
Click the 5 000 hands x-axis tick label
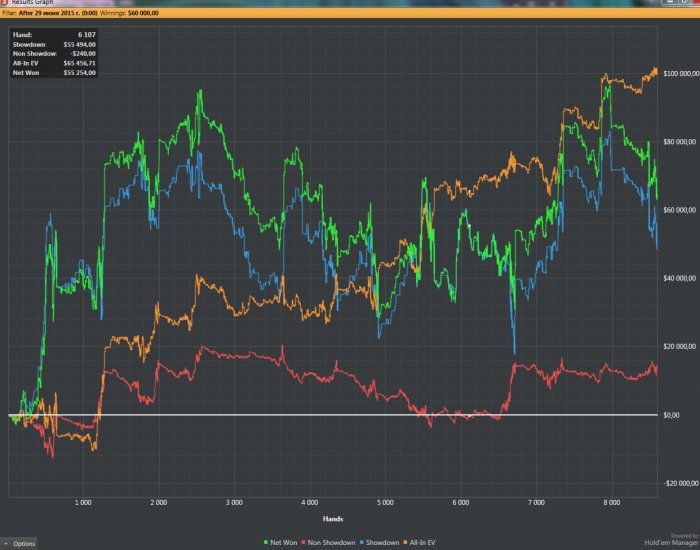385,502
